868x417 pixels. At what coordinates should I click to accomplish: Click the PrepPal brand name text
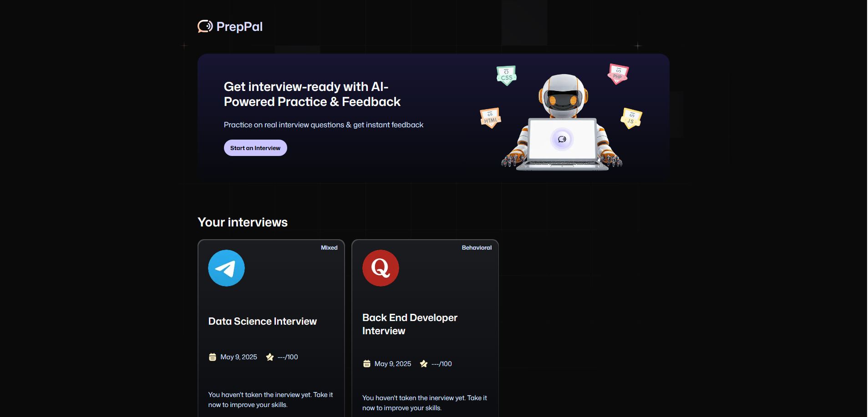[239, 27]
